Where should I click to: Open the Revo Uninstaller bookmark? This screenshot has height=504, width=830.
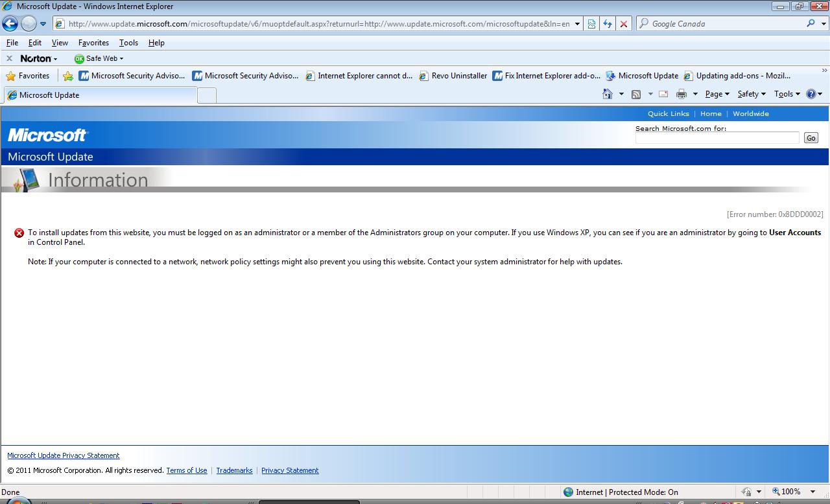pyautogui.click(x=453, y=76)
